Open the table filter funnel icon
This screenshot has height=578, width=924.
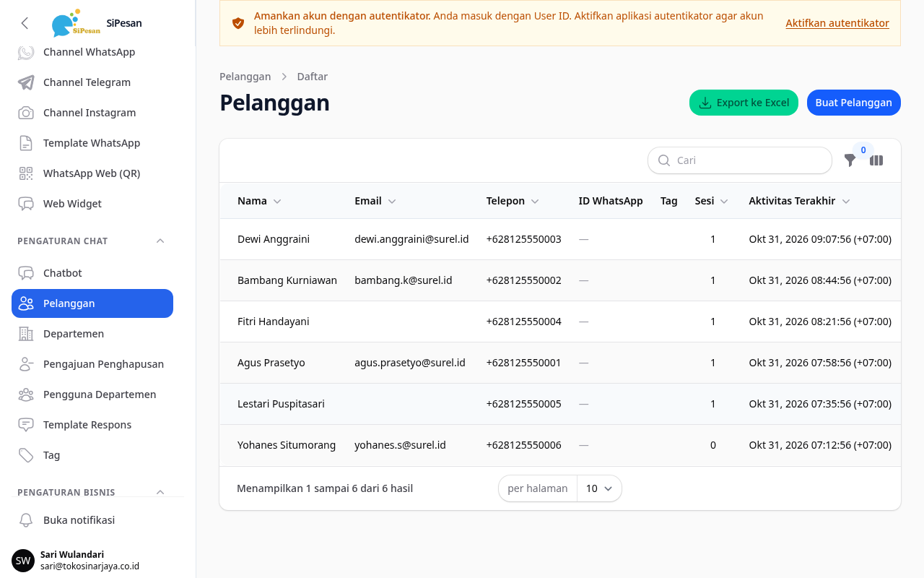[850, 160]
